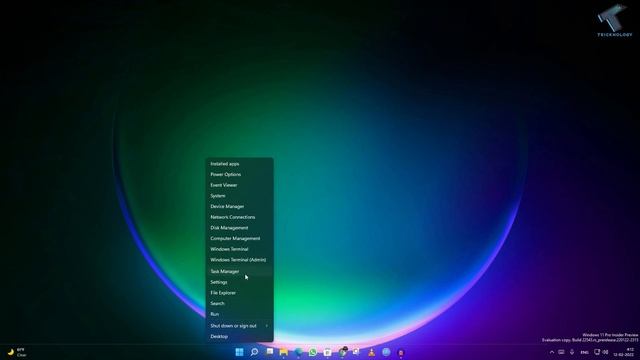The width and height of the screenshot is (640, 360).
Task: Launch Windows Terminal from the menu
Action: (x=239, y=249)
